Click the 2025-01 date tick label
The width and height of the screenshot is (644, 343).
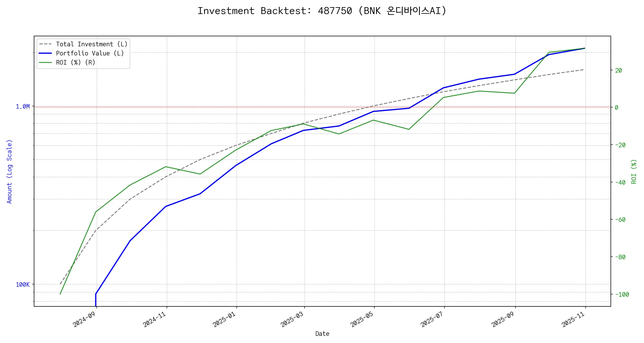(224, 319)
